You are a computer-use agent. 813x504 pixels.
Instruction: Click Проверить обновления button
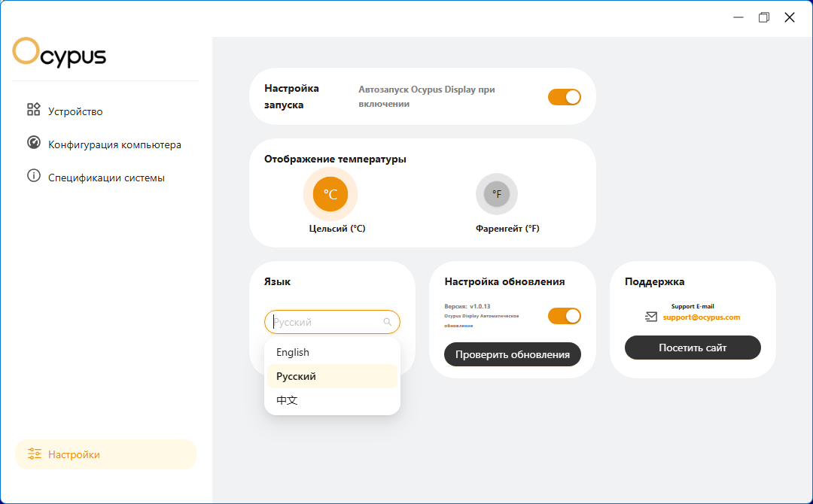click(513, 354)
